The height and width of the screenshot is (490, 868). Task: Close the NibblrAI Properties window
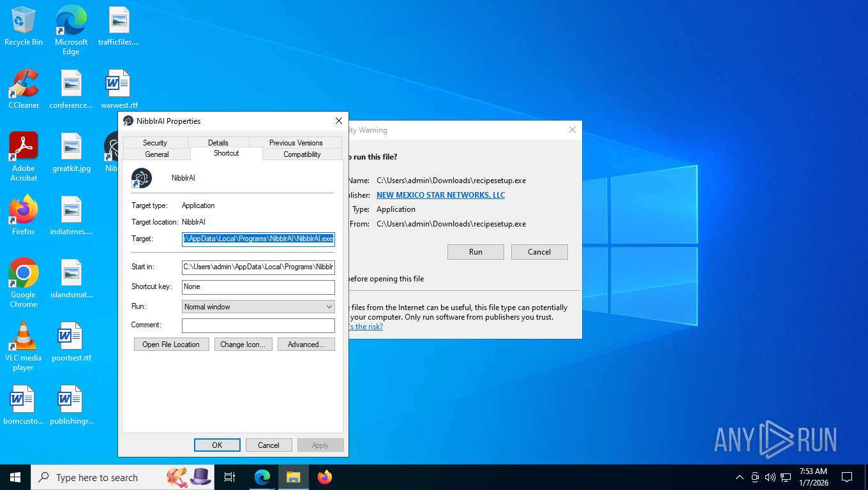click(339, 121)
